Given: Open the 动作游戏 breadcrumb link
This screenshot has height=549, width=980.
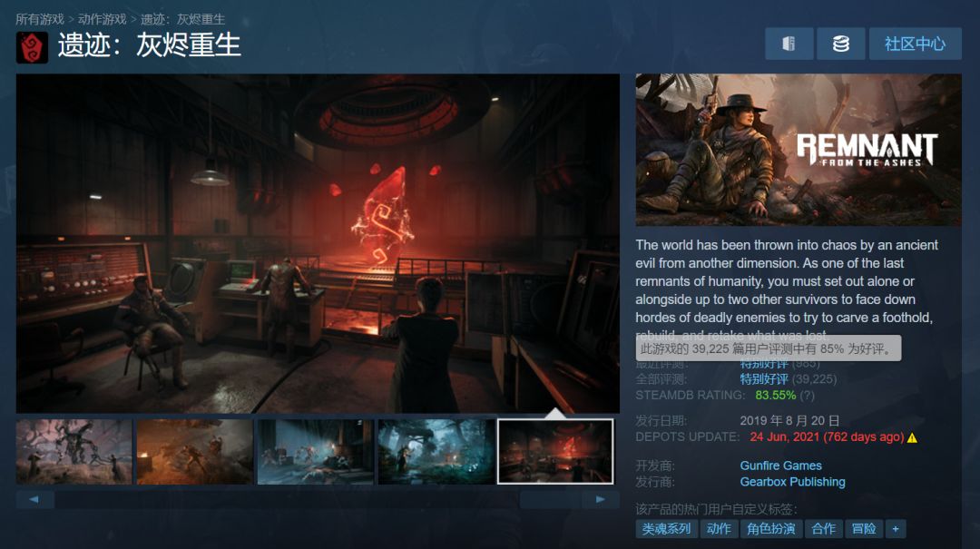Looking at the screenshot, I should coord(102,19).
